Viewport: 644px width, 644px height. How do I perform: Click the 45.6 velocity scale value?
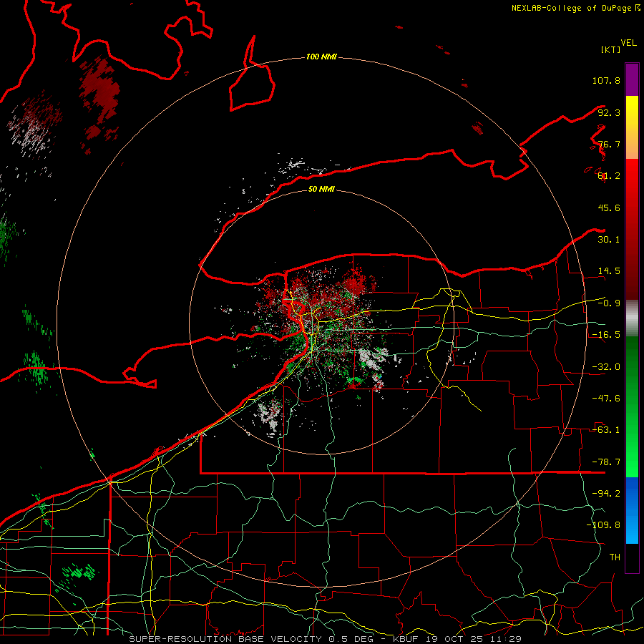click(609, 208)
